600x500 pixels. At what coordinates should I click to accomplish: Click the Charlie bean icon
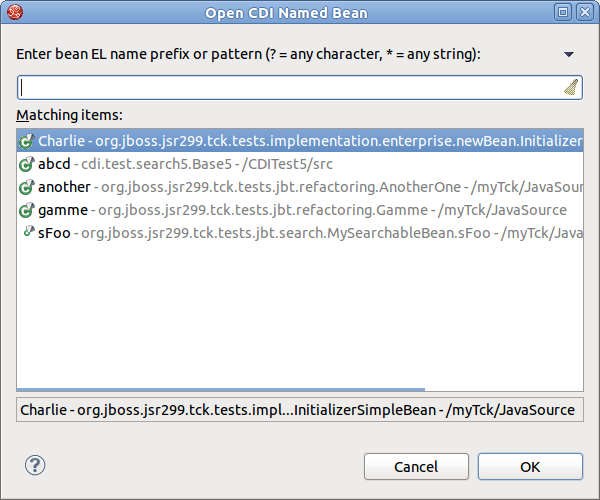tap(27, 141)
